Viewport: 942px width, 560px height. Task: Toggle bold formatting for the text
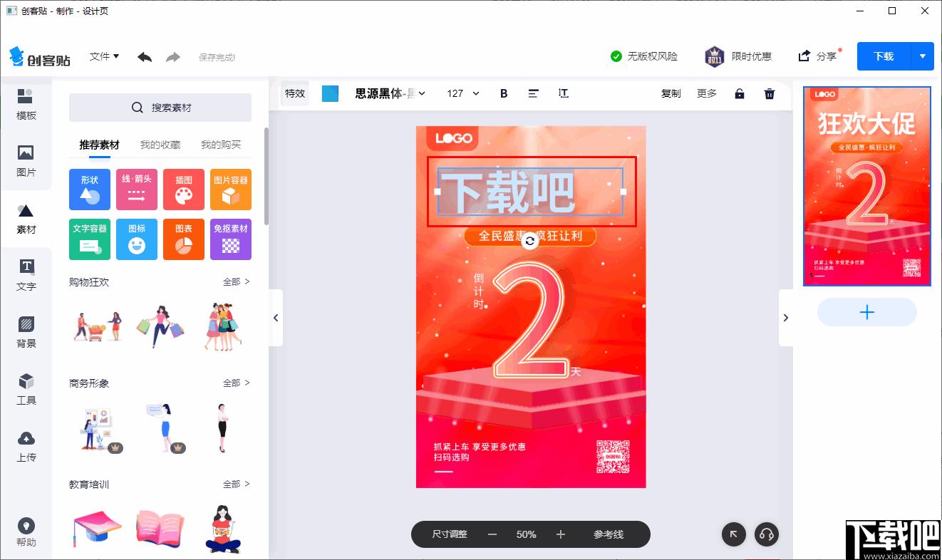pyautogui.click(x=504, y=93)
